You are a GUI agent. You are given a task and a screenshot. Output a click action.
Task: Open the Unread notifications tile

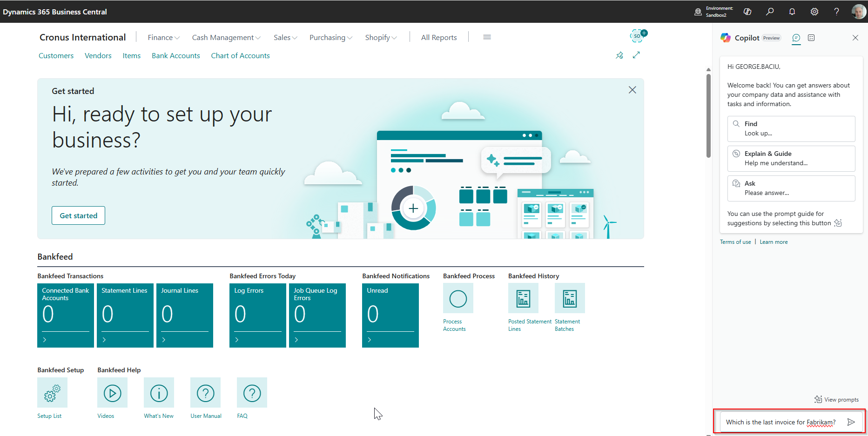tap(390, 315)
